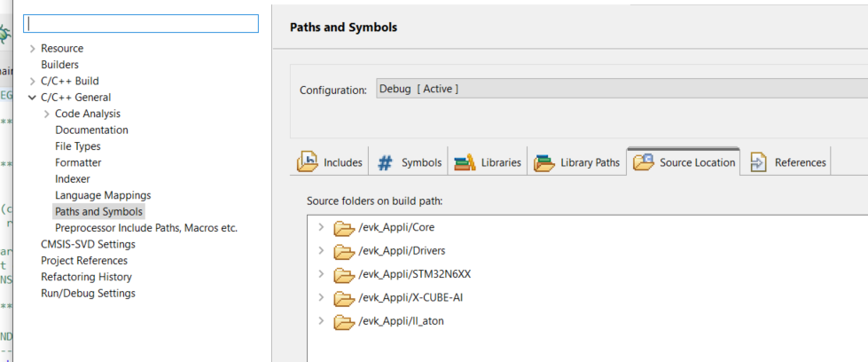
Task: Click the /evk_Appli/X-CUBE-AI folder icon
Action: pos(343,297)
